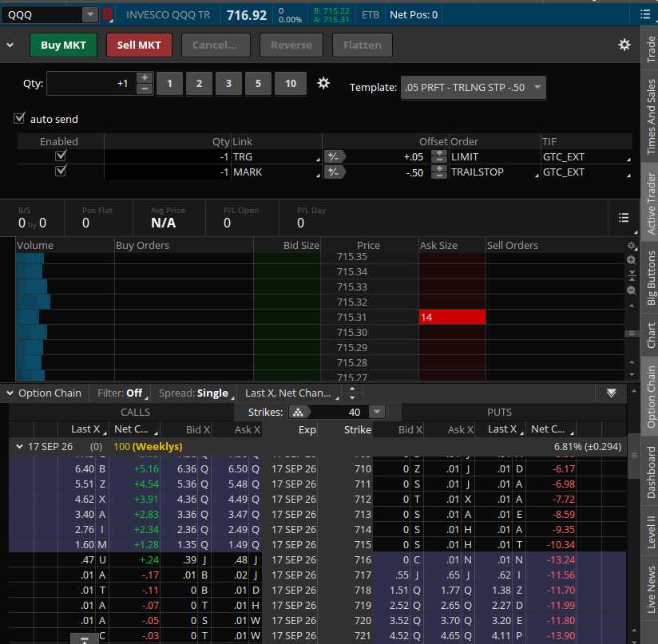Sort by Last X calls column

click(x=85, y=429)
